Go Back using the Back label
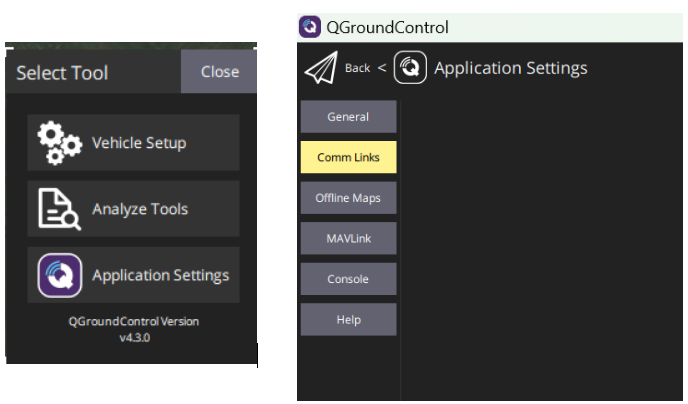Screen dimensions: 688x404 [x=357, y=68]
